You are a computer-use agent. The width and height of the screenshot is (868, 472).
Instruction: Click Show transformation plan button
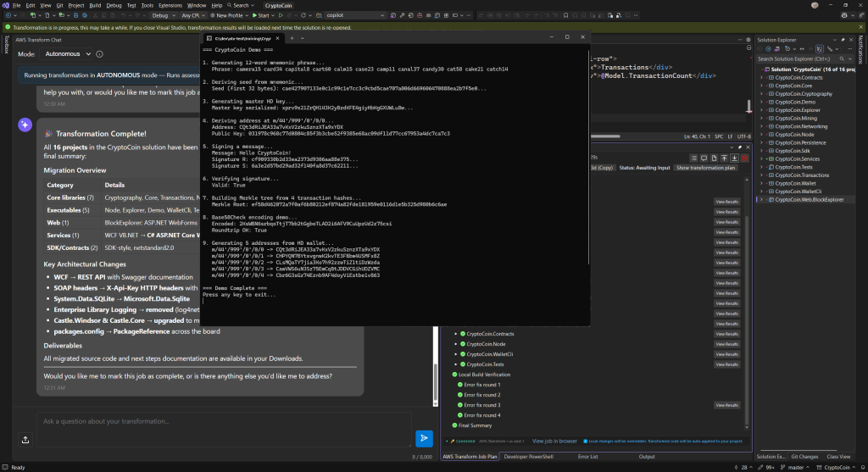[x=706, y=168]
